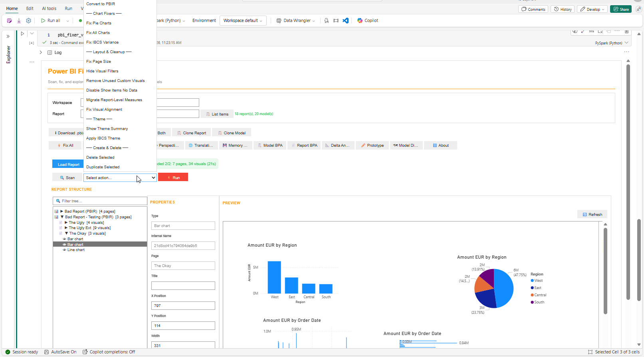The image size is (644, 357).
Task: Open the Report BPA tool
Action: 304,146
